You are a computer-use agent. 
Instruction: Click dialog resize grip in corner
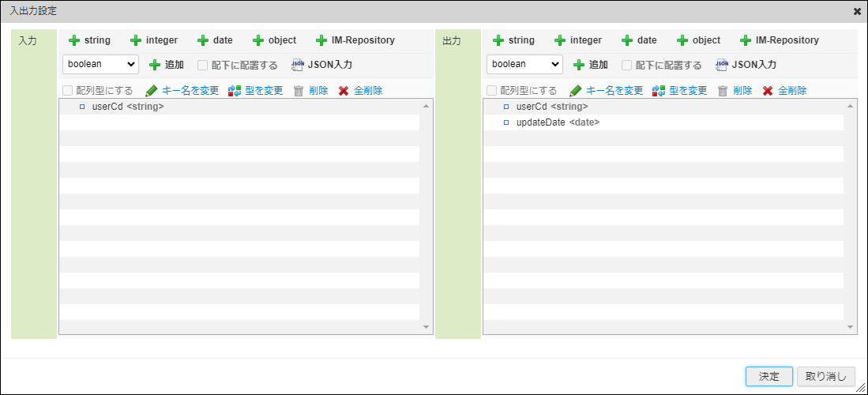pyautogui.click(x=861, y=389)
